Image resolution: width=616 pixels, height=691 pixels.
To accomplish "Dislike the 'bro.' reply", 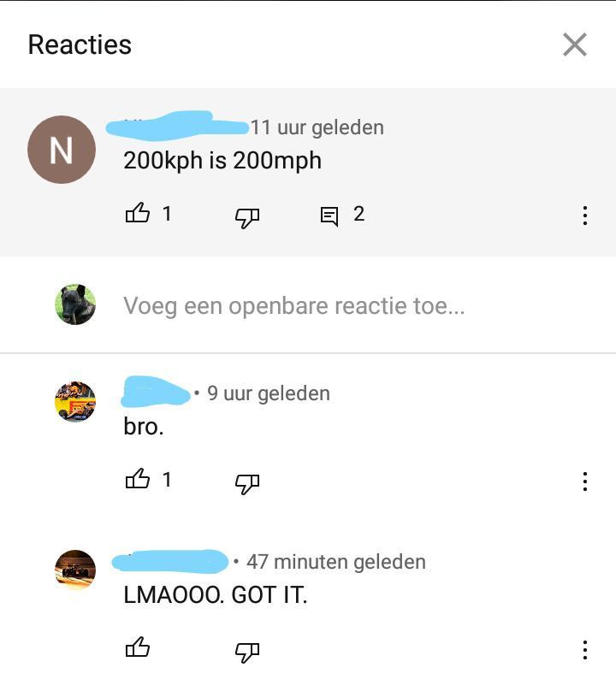I will (x=247, y=483).
